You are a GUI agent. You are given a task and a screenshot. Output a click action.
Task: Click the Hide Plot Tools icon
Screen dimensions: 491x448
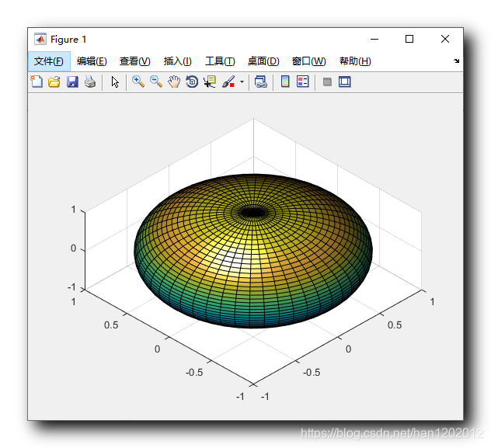click(327, 82)
